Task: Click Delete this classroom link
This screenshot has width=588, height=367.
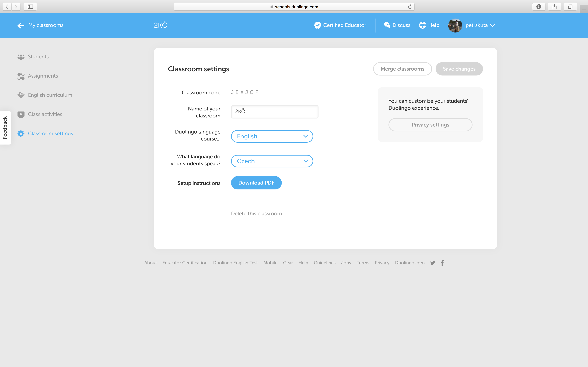Action: (x=256, y=214)
